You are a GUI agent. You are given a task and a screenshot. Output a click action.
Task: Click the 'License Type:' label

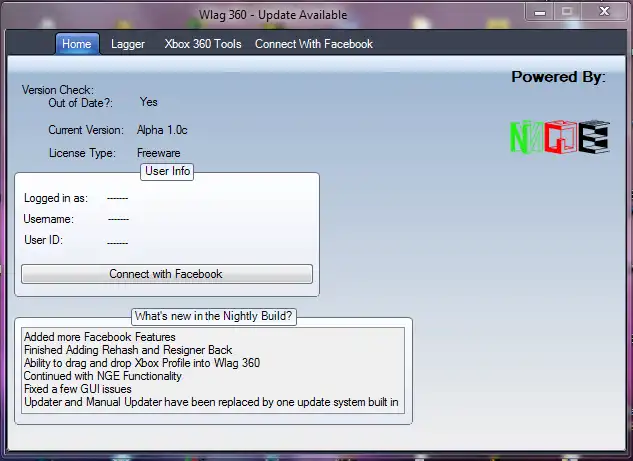[82, 153]
